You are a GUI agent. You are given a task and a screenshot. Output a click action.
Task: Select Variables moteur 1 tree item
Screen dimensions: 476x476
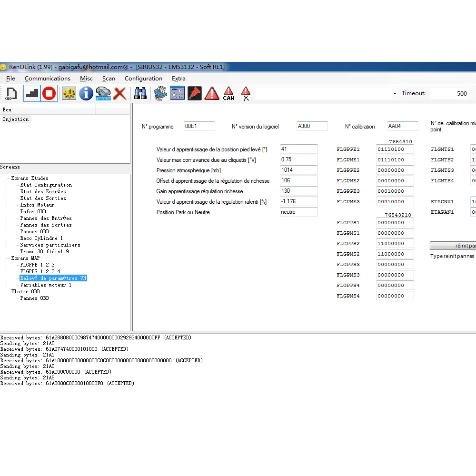tap(46, 285)
